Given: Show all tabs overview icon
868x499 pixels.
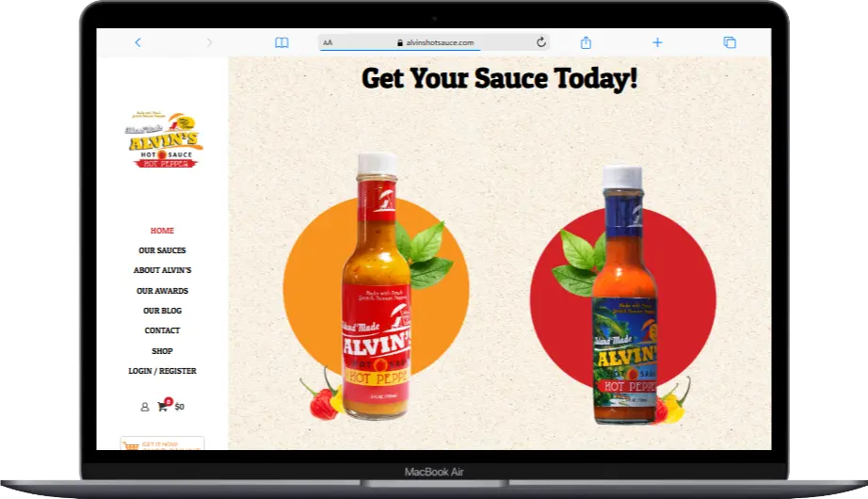Looking at the screenshot, I should tap(730, 42).
